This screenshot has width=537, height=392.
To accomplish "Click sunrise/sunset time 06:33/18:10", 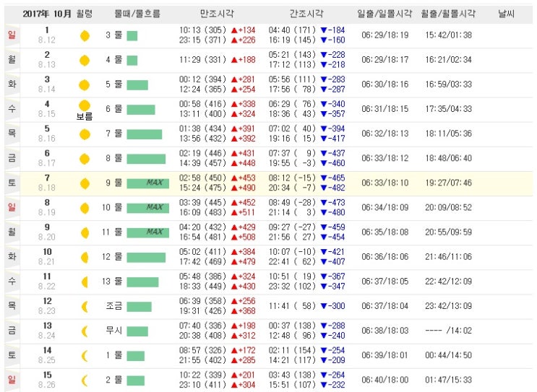I will [x=385, y=183].
